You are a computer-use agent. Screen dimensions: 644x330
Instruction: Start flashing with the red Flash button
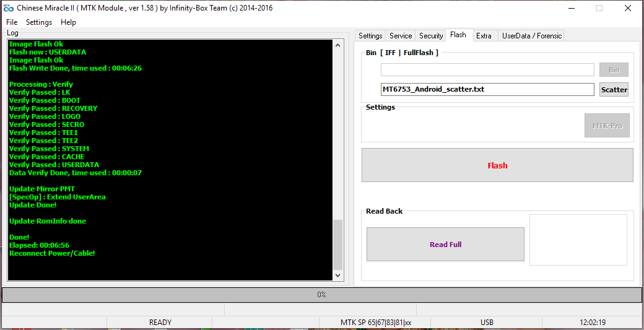coord(497,165)
